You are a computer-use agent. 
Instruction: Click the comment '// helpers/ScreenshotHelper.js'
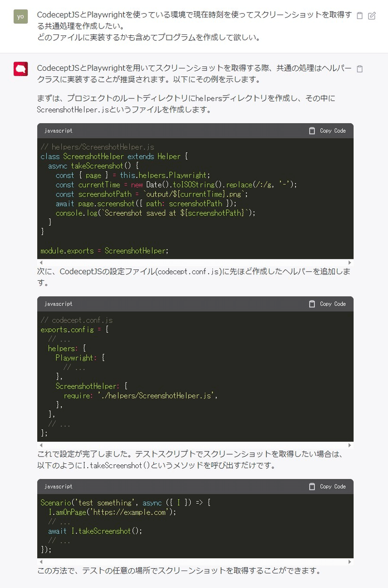tap(97, 147)
